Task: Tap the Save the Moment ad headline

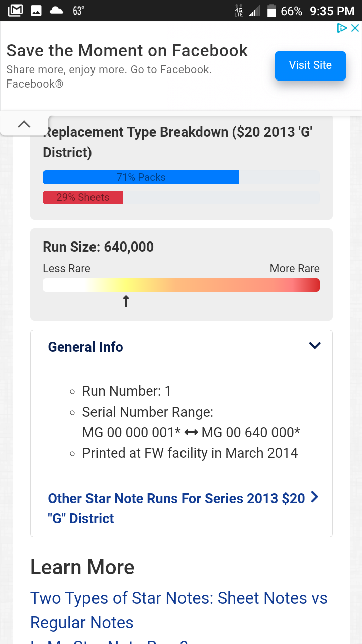Action: point(127,50)
